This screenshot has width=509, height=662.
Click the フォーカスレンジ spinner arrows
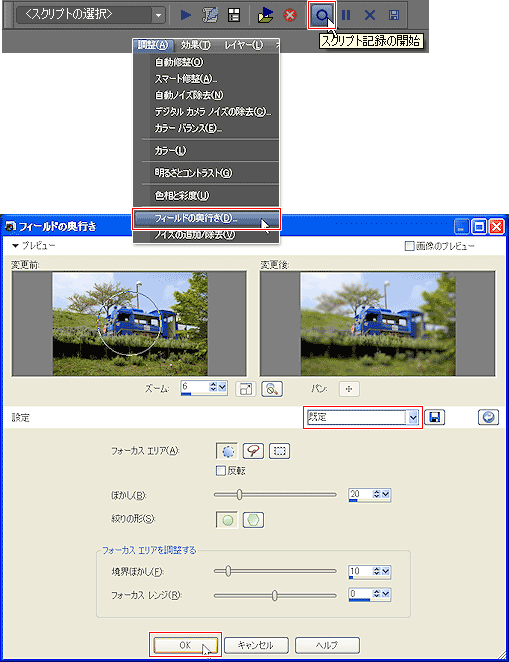376,594
